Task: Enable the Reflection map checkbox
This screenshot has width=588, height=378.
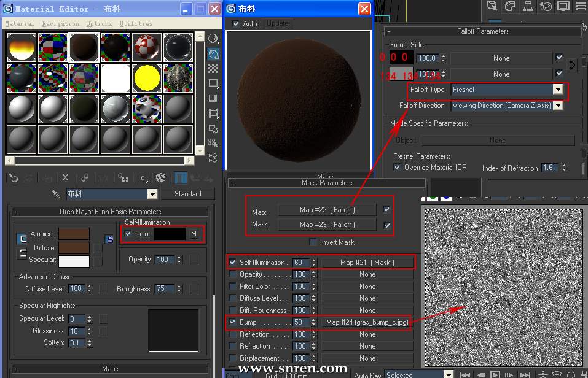Action: [232, 334]
